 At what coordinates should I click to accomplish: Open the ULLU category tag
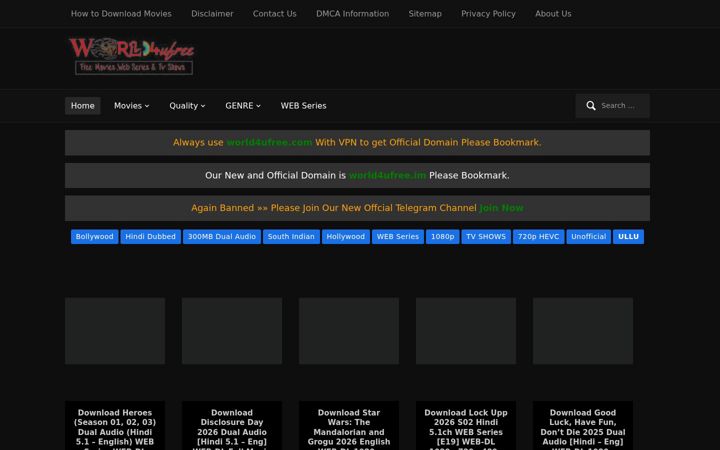[x=628, y=236]
